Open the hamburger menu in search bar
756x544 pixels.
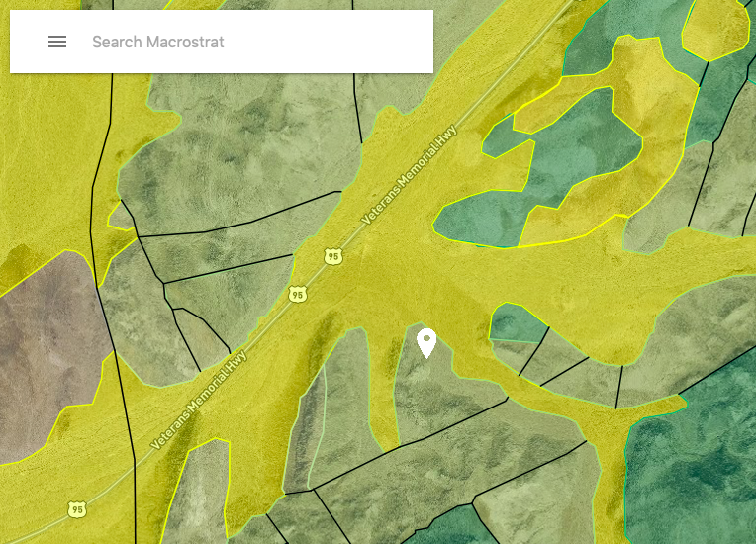point(57,42)
